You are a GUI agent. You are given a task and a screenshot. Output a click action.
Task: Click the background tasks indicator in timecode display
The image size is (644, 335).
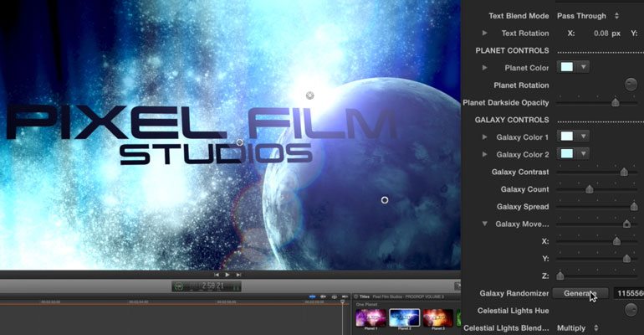point(179,286)
